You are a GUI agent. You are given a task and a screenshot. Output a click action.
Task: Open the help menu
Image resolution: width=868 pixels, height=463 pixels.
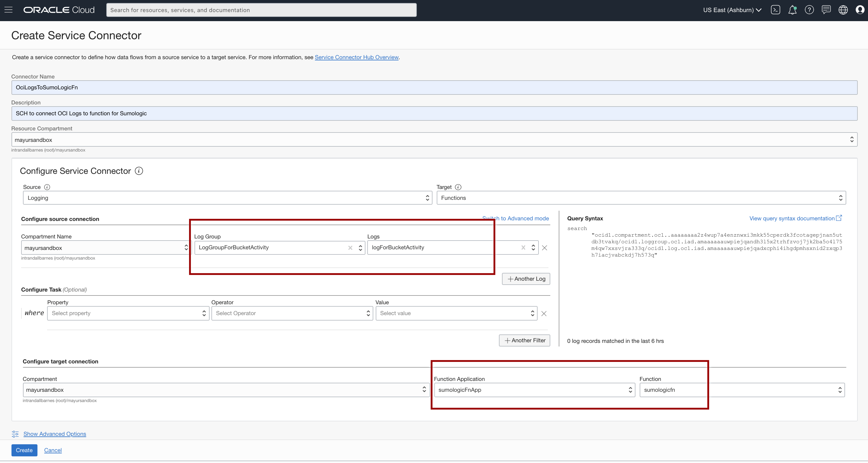(x=809, y=10)
